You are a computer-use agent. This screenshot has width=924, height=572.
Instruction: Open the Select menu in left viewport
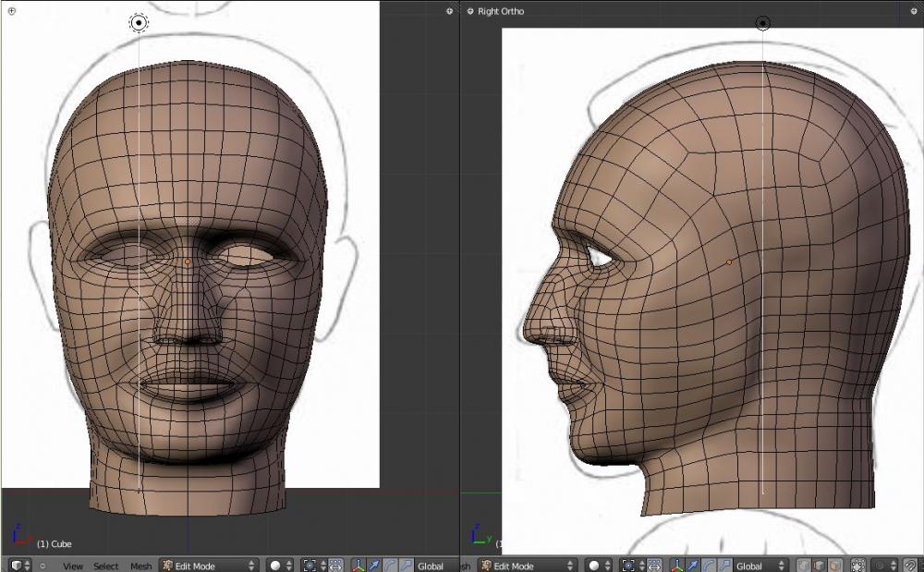pyautogui.click(x=105, y=566)
